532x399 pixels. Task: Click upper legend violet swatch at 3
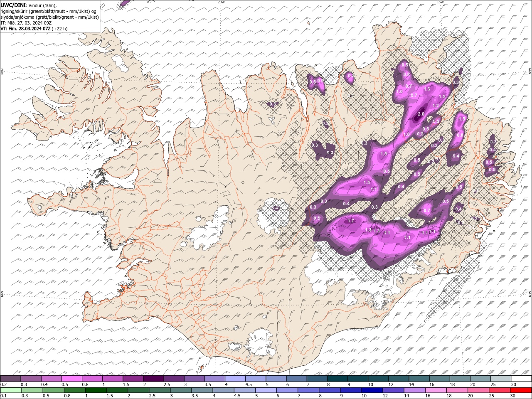tap(194, 379)
